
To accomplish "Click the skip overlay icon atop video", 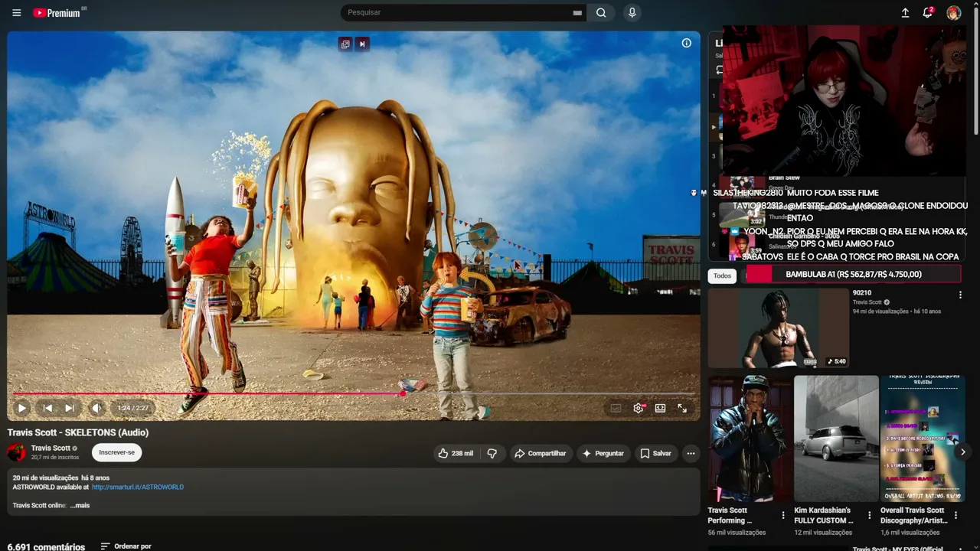I will (x=363, y=44).
